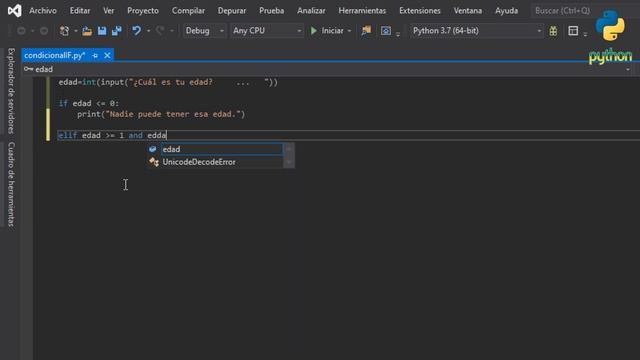Open the Extensiones menu
The height and width of the screenshot is (360, 640).
click(420, 11)
